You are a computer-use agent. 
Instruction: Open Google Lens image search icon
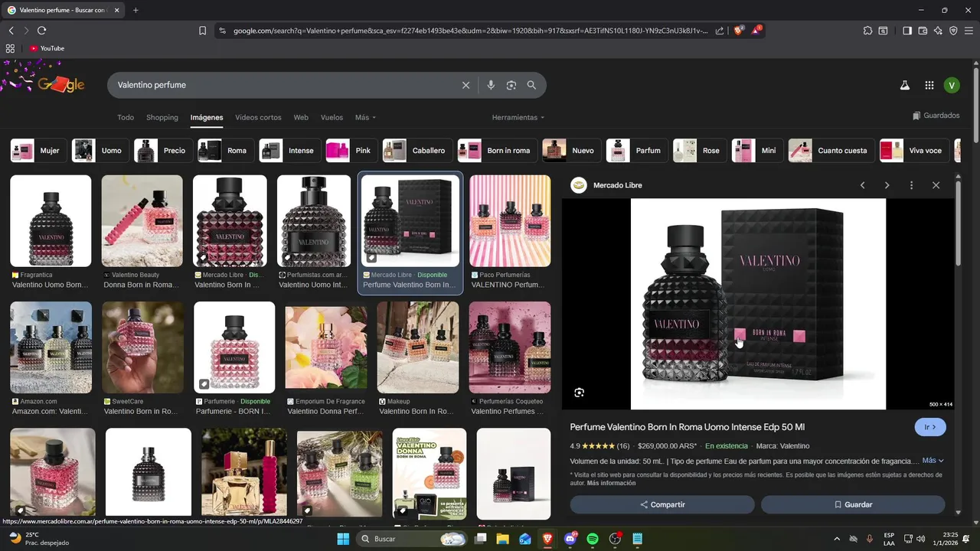coord(511,85)
